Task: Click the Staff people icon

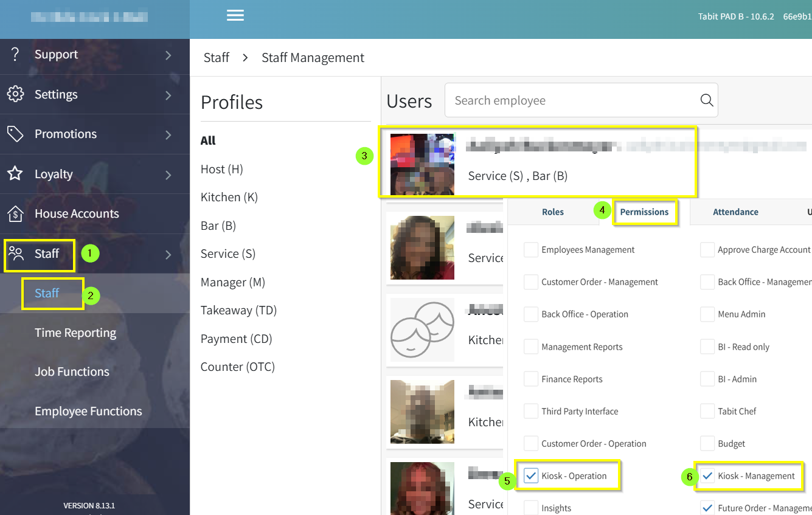Action: click(x=16, y=254)
